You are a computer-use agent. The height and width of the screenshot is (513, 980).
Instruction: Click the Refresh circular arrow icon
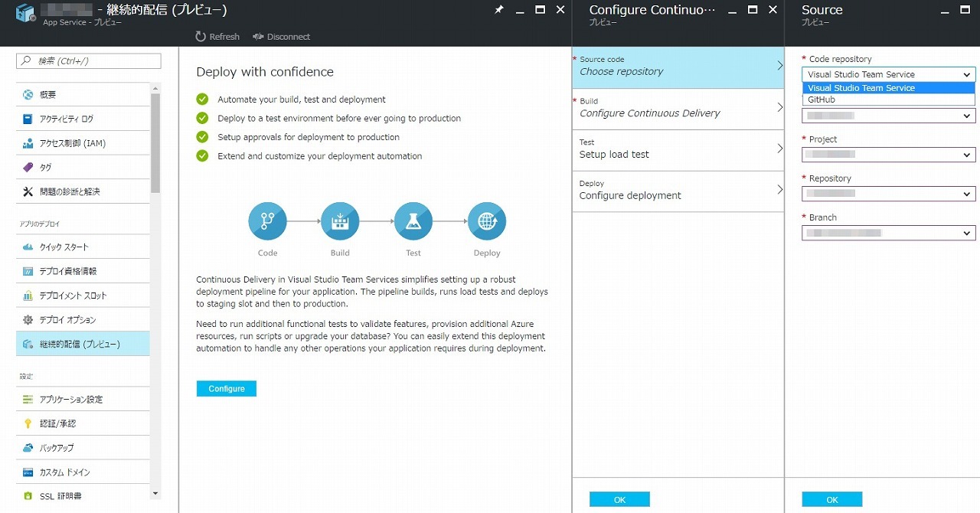click(x=201, y=37)
